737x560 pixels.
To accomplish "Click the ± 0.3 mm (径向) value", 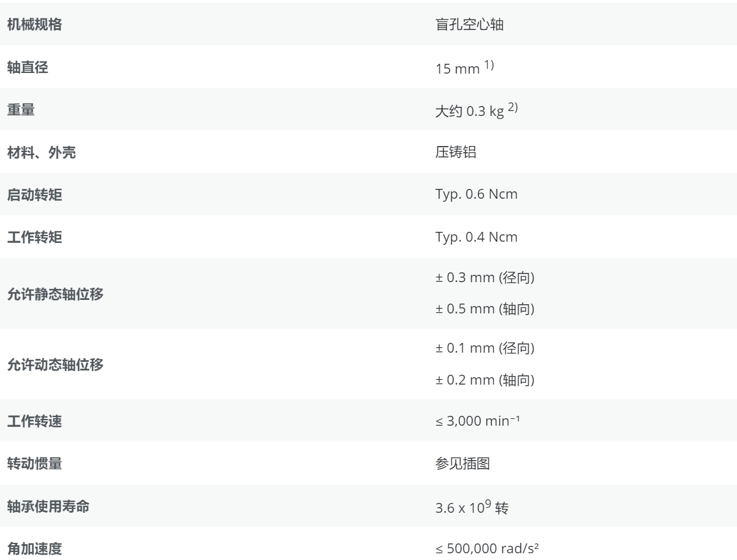I will tap(485, 278).
